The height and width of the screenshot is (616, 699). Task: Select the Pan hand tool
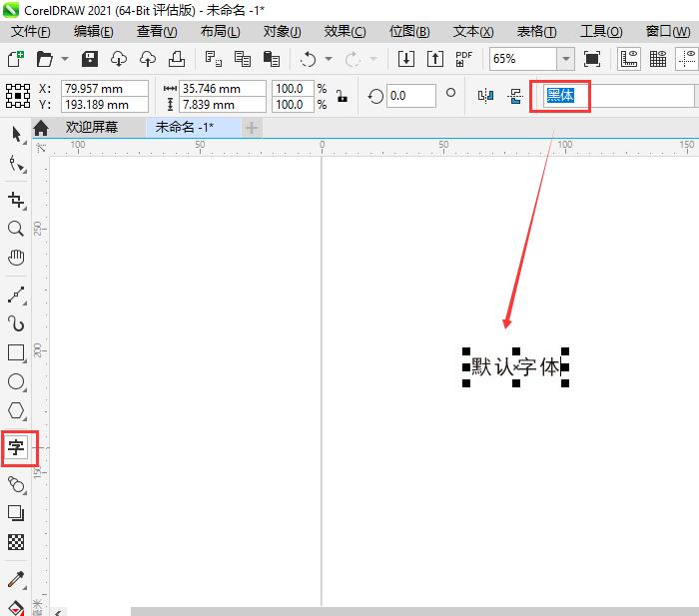[x=16, y=258]
